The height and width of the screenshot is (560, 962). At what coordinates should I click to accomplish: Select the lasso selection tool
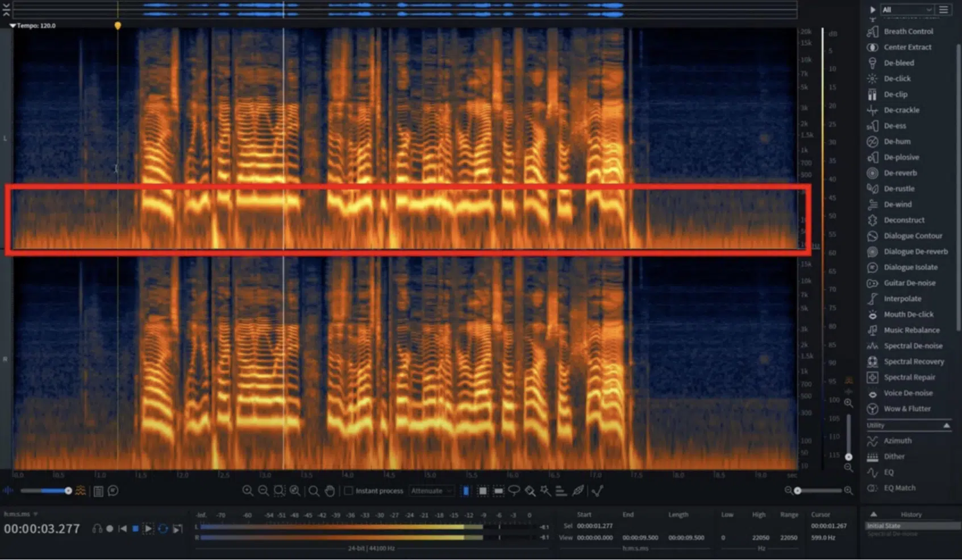pos(514,491)
